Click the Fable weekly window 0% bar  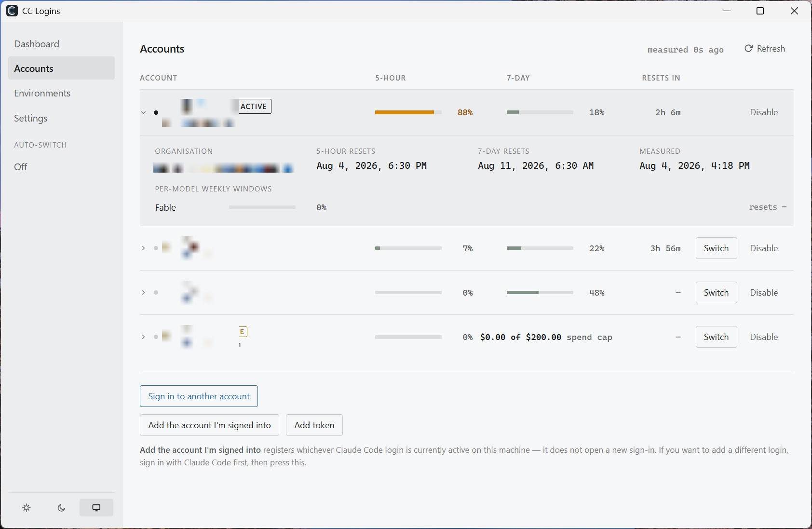[x=262, y=207]
